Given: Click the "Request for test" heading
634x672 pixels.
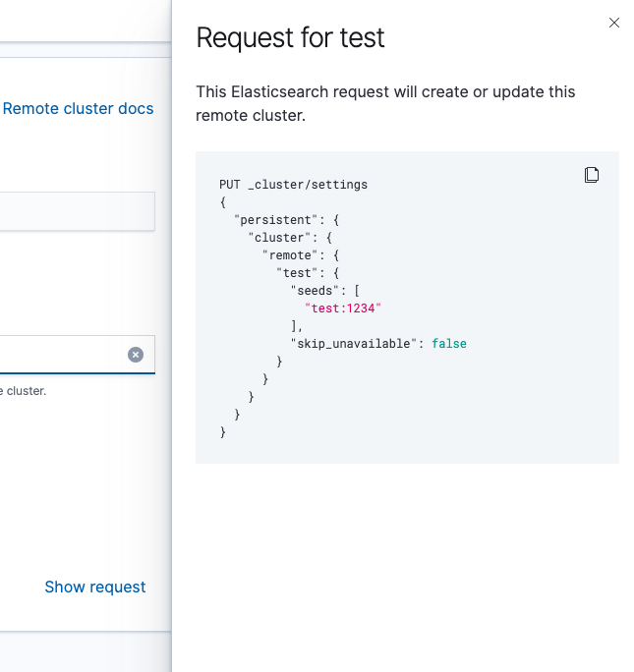Looking at the screenshot, I should [290, 38].
